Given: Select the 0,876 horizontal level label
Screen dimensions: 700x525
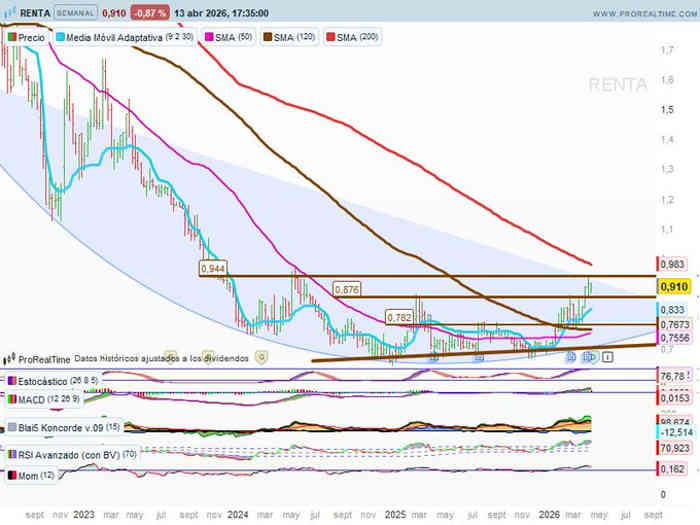Looking at the screenshot, I should (346, 290).
